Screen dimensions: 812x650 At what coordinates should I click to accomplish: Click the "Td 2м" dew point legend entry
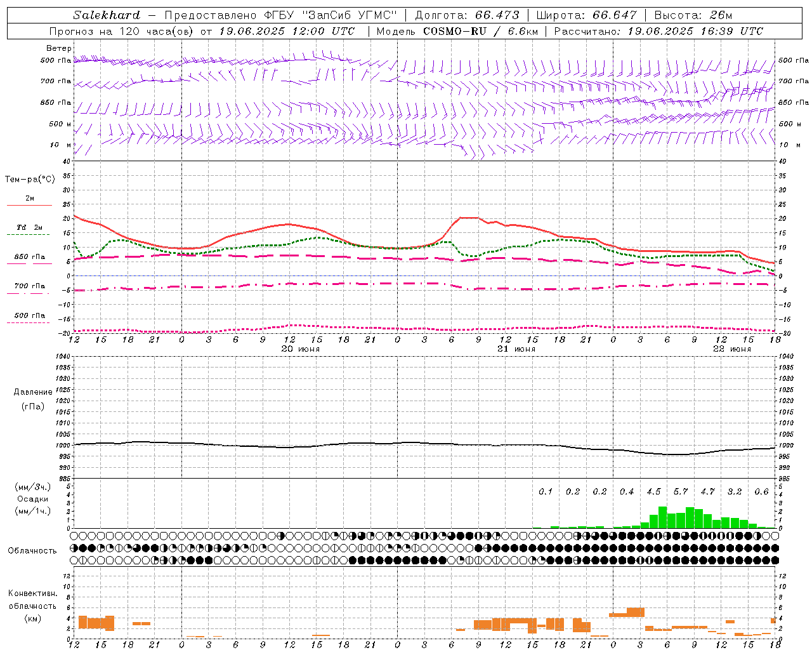click(x=30, y=227)
